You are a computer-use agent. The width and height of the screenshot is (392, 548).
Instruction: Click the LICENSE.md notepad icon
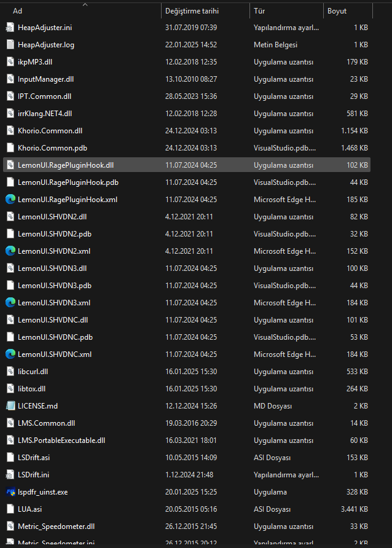[x=10, y=405]
